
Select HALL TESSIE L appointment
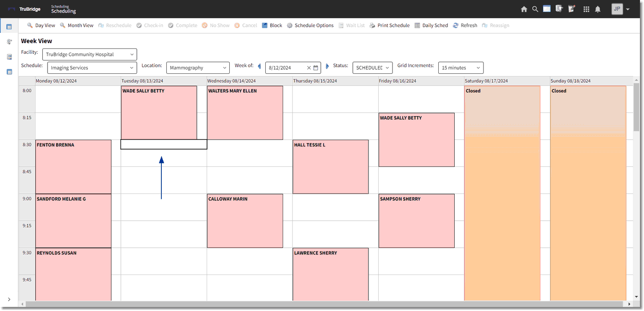[331, 167]
